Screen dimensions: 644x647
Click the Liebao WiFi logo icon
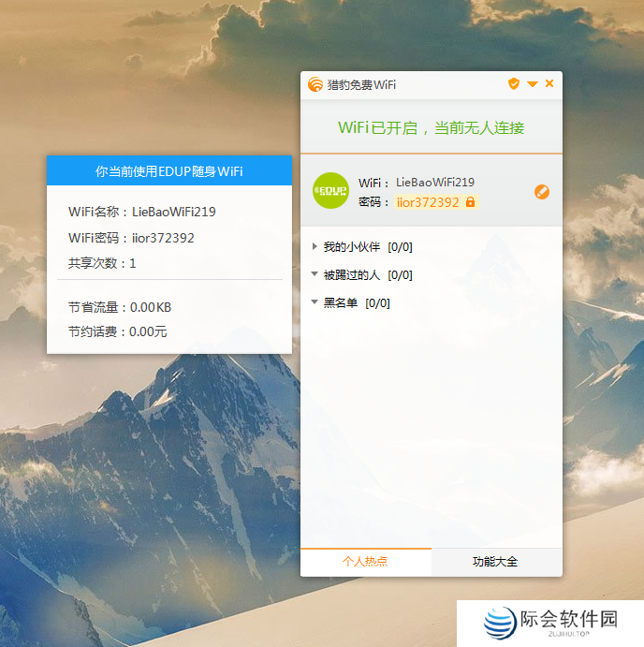tap(315, 84)
